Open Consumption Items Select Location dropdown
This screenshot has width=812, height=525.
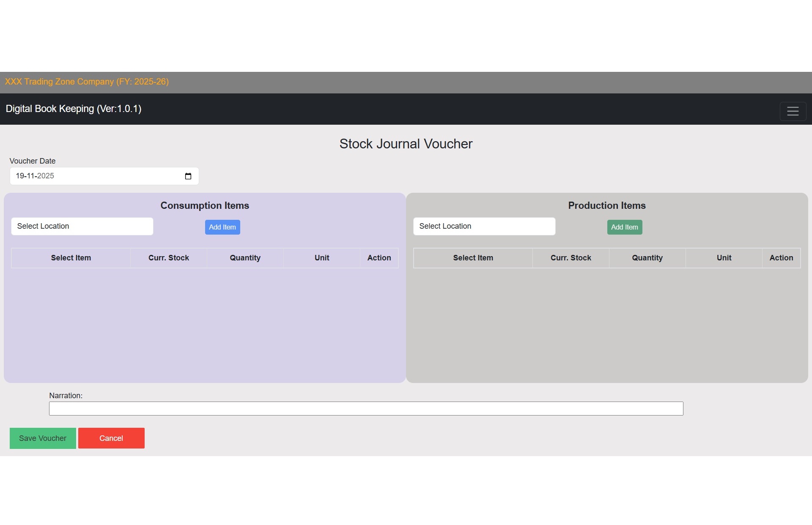click(82, 227)
